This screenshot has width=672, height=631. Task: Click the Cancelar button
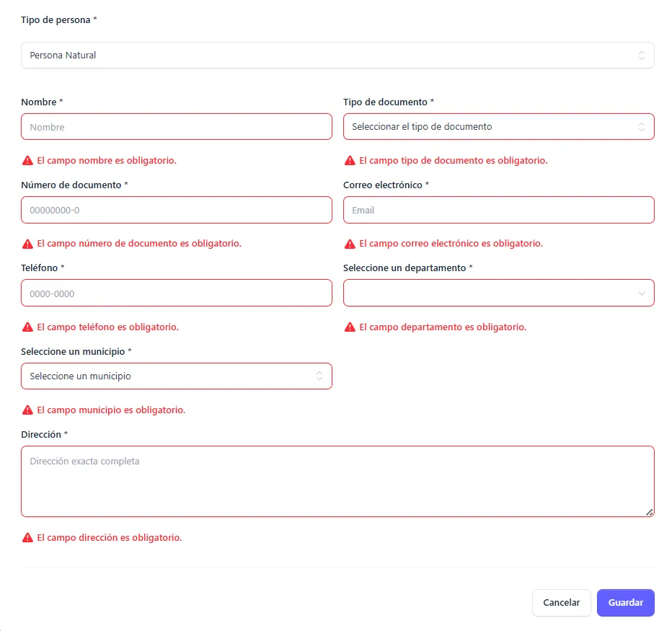tap(561, 603)
